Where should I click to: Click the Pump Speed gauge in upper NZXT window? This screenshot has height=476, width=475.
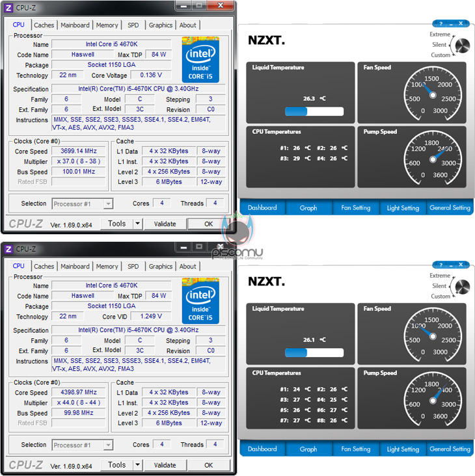coord(433,159)
